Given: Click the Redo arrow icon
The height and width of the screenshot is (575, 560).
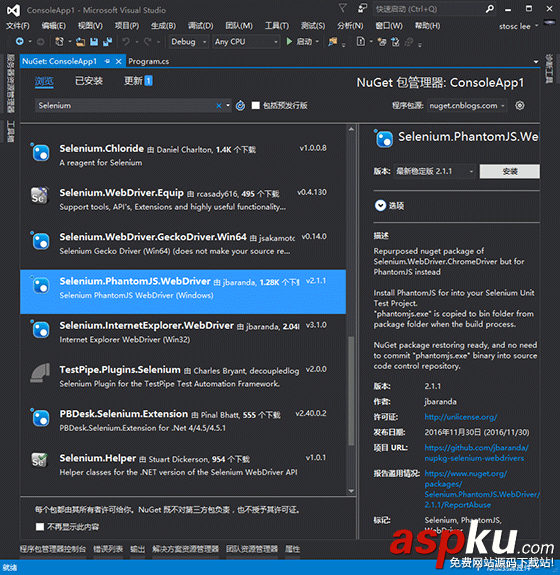Looking at the screenshot, I should point(148,42).
